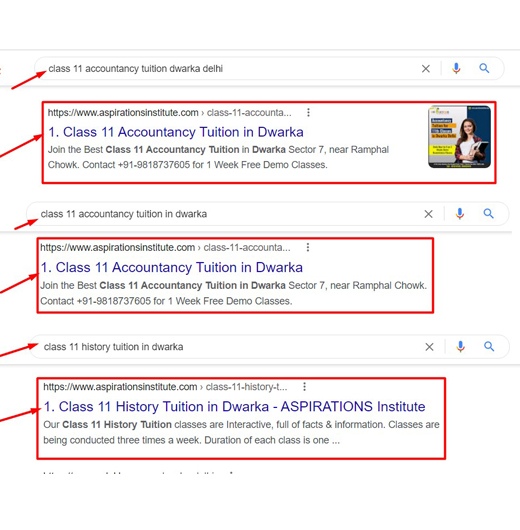Click snippet 'being conducted three times a week'
Viewport: 520px width, 530px height.
pyautogui.click(x=122, y=440)
